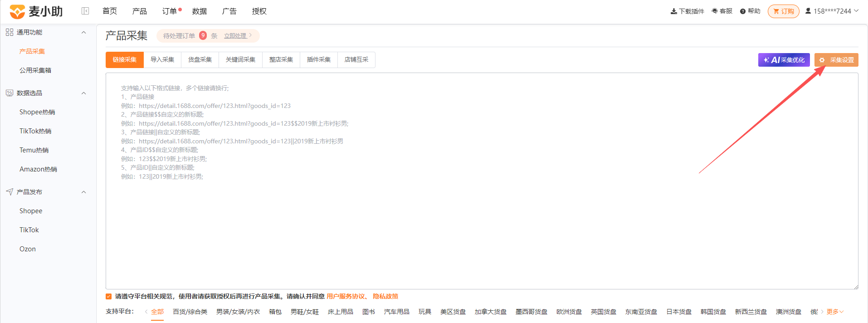This screenshot has height=323, width=868.
Task: Click the 帮助 question mark icon
Action: (743, 11)
